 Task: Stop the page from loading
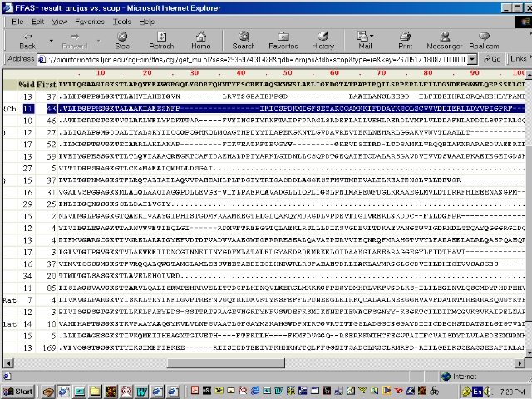point(122,40)
